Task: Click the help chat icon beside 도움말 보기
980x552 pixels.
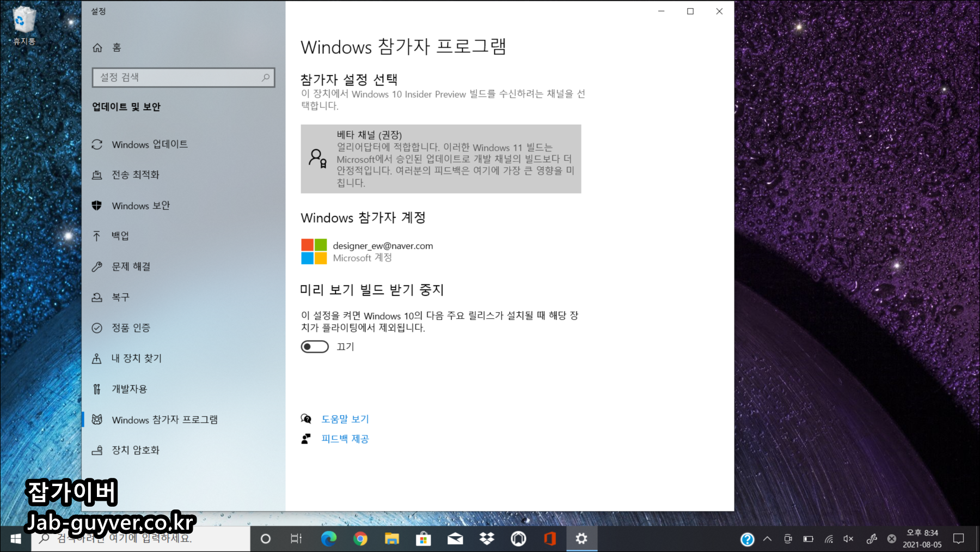Action: 306,418
